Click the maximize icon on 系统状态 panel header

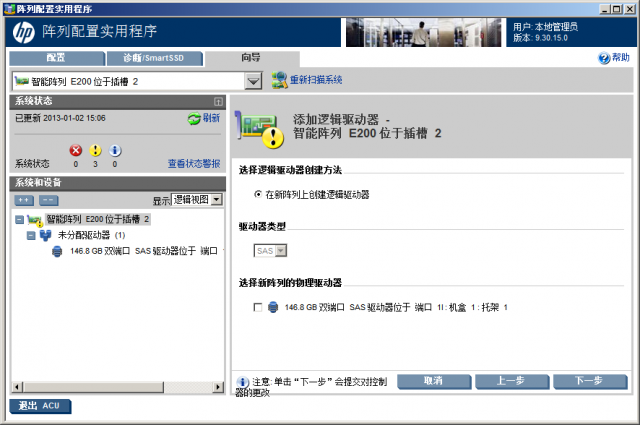coord(218,101)
